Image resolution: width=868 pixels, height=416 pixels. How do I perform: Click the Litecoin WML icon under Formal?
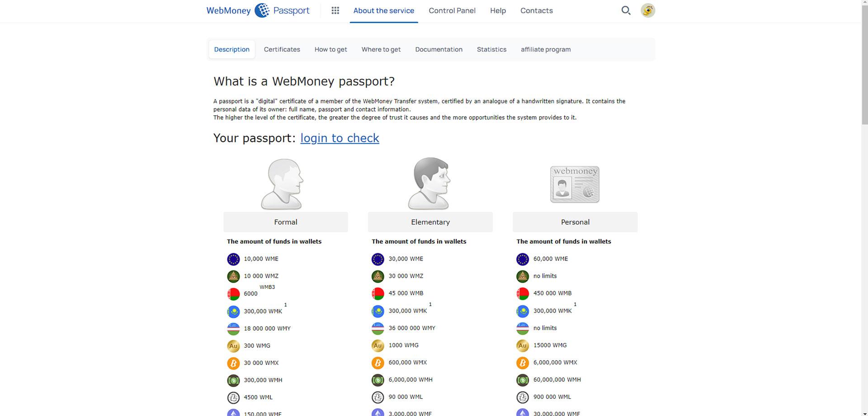click(233, 397)
